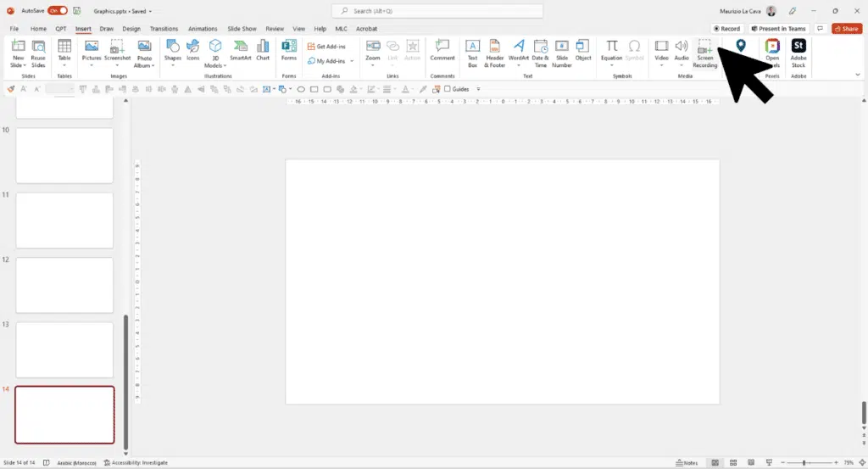Click the Forms icon
Viewport: 868px width, 469px height.
[x=289, y=51]
